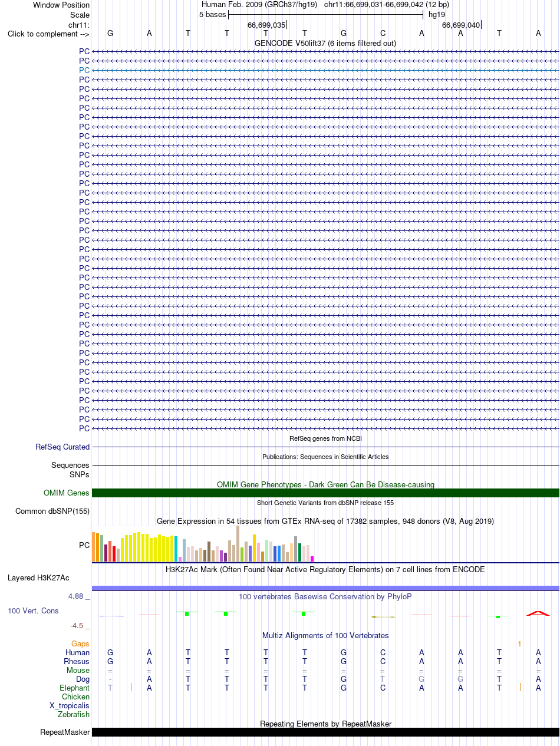Click the 'Sequences' track label
The width and height of the screenshot is (560, 746).
tap(70, 466)
